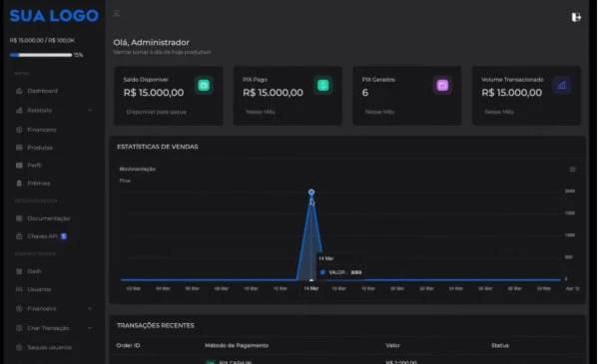Click the PIX Gerados count 6
This screenshot has height=364, width=599.
[x=364, y=93]
